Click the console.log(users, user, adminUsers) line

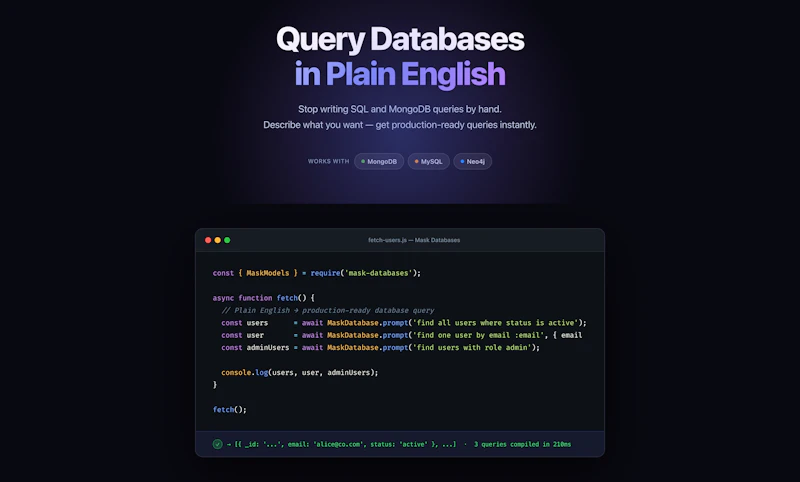pyautogui.click(x=300, y=372)
